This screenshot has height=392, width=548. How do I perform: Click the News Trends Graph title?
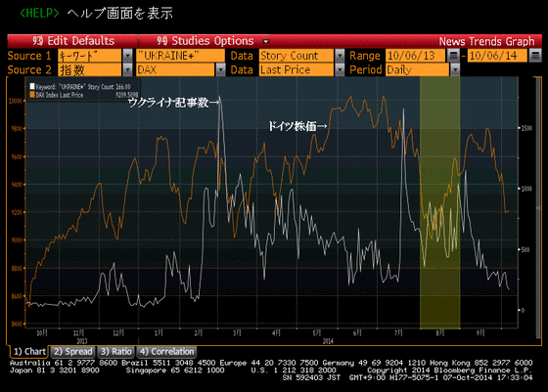486,41
